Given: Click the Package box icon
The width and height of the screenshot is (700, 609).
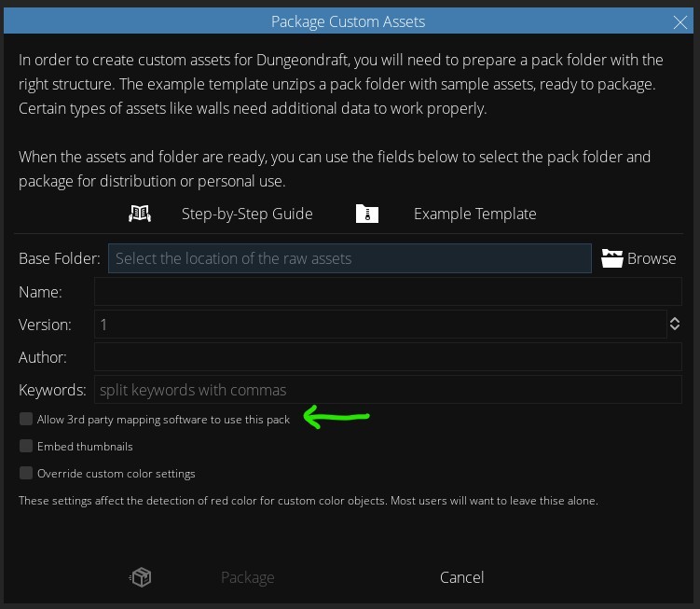Looking at the screenshot, I should point(140,577).
